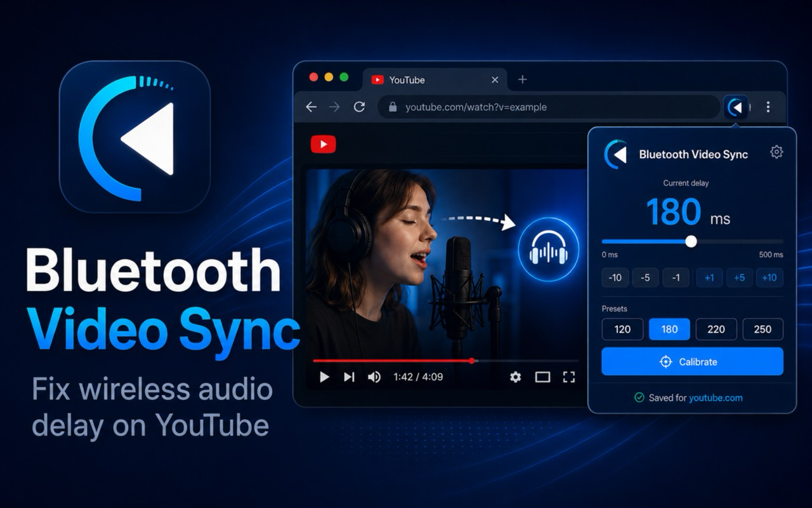Click the large app icon on the left

point(134,137)
